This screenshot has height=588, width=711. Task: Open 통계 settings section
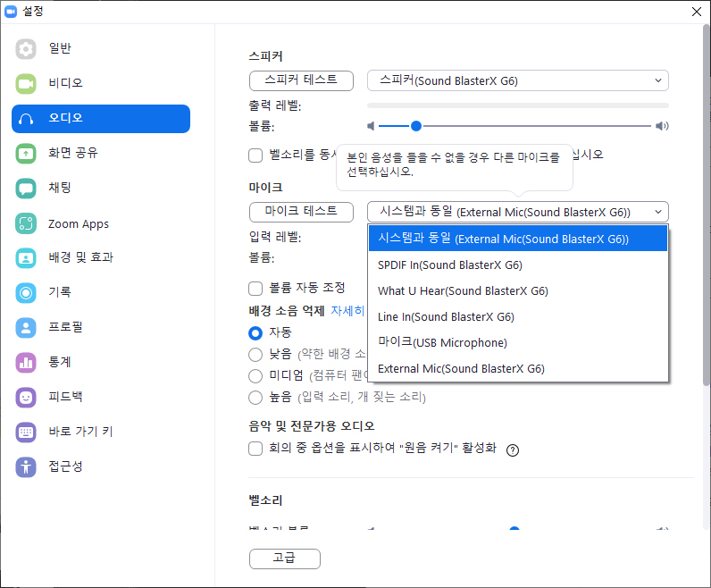[101, 363]
